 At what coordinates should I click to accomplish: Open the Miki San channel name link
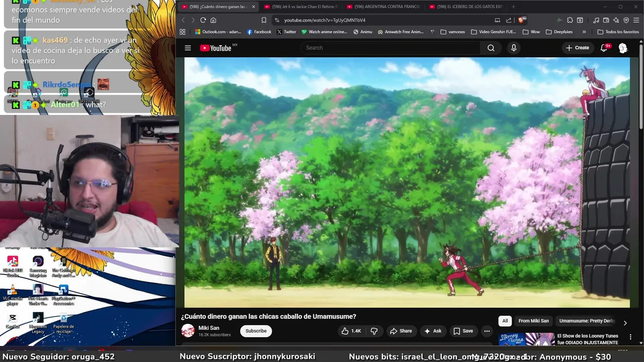[209, 328]
